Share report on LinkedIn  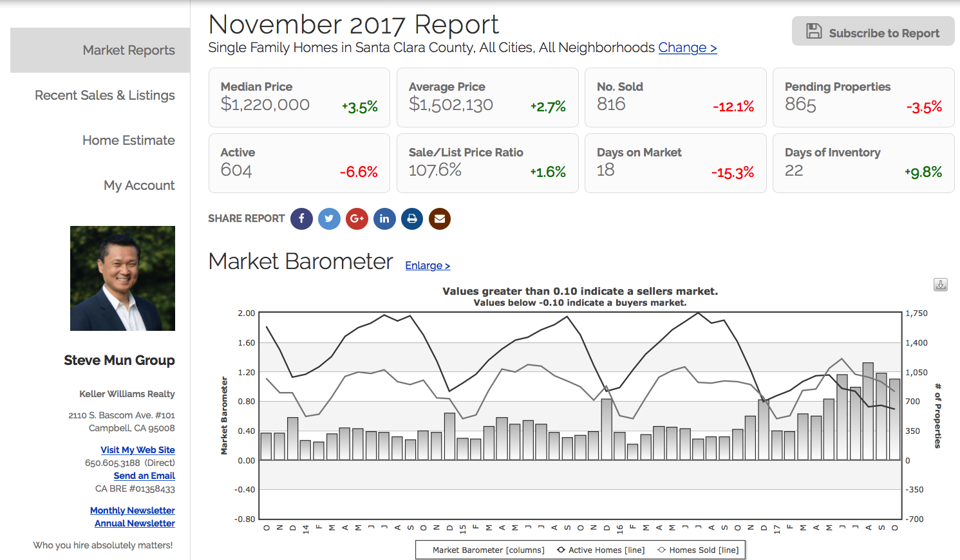pyautogui.click(x=384, y=219)
